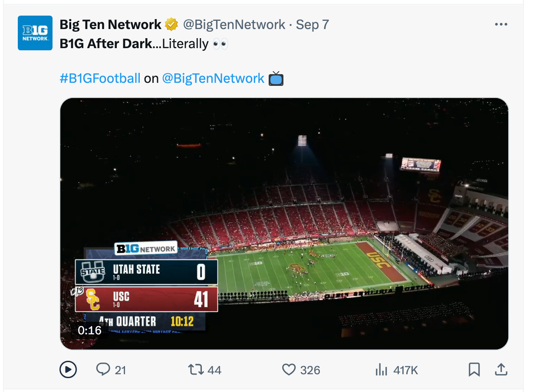
Task: Click the 21 replies count
Action: click(121, 370)
